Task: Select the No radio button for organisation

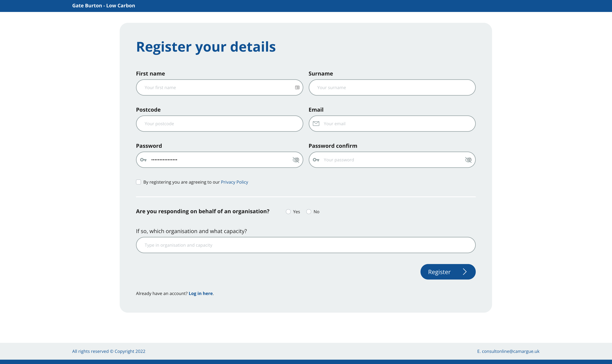Action: pyautogui.click(x=309, y=211)
